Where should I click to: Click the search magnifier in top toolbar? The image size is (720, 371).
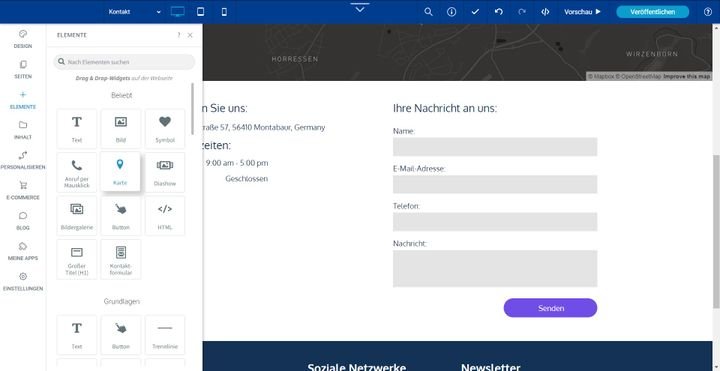click(428, 12)
